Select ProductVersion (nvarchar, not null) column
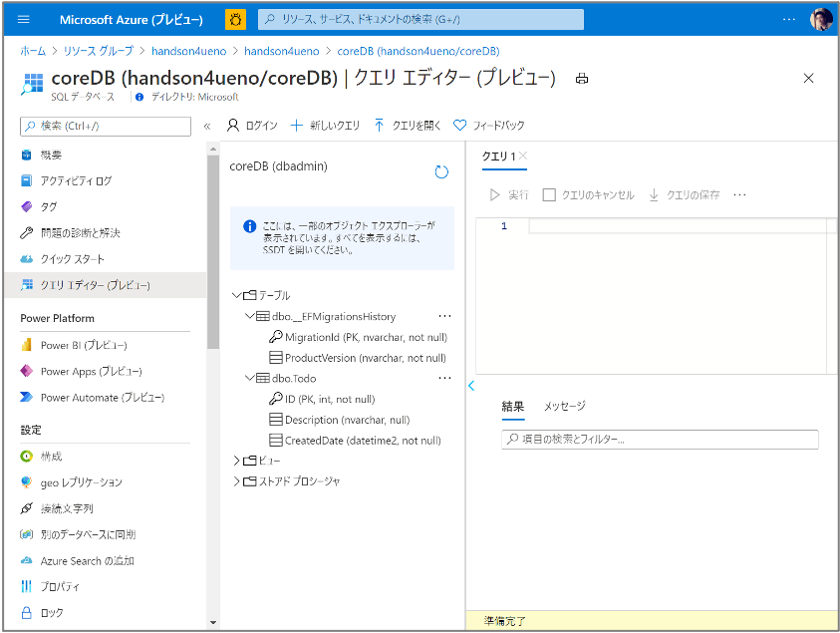 point(358,358)
